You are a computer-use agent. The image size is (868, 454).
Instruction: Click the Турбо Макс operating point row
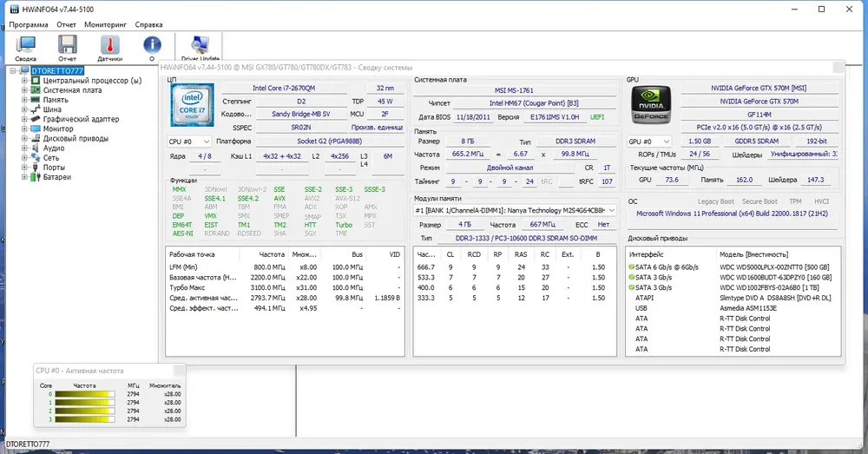click(285, 287)
